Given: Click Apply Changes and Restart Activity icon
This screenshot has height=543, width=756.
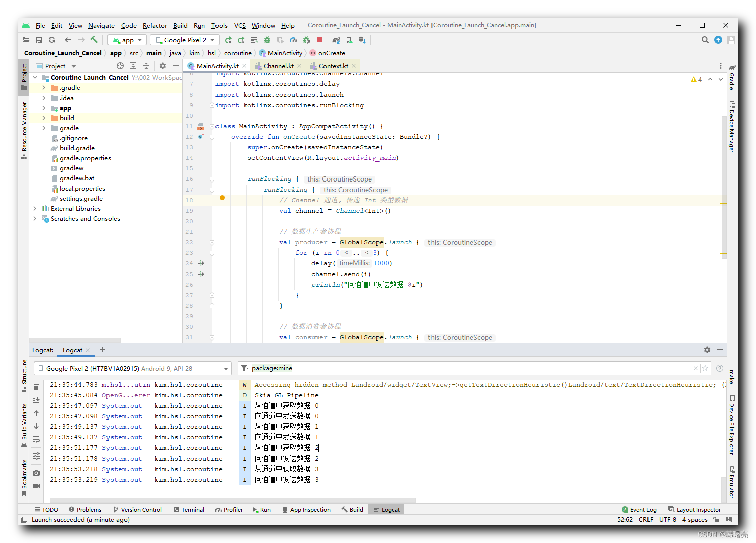Looking at the screenshot, I should 241,40.
